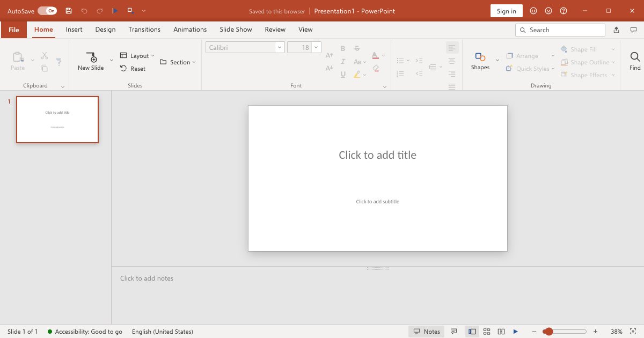Start presentation from beginning icon in title bar
644x338 pixels.
click(115, 11)
